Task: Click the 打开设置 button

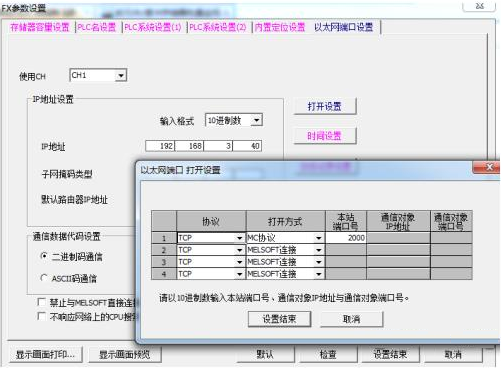Action: point(325,106)
